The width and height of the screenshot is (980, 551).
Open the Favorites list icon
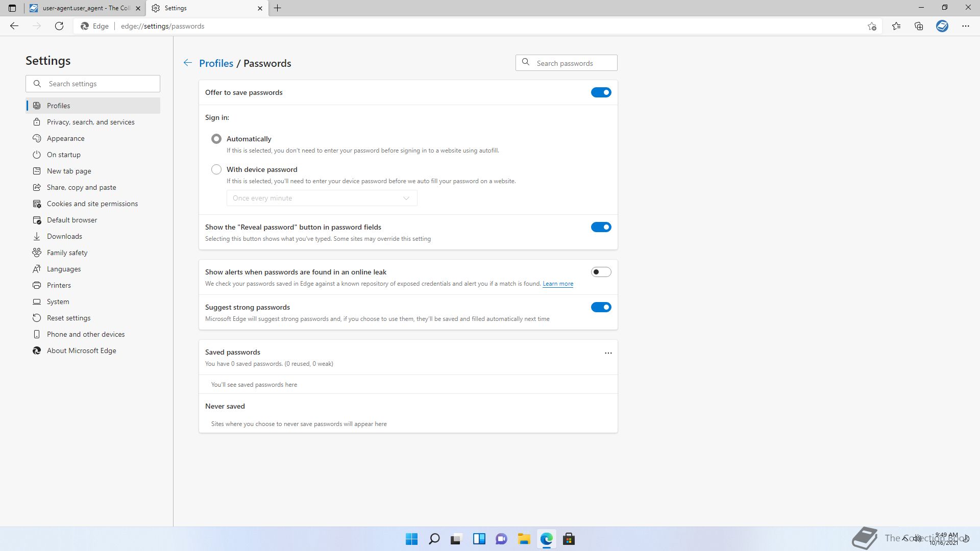click(x=896, y=26)
